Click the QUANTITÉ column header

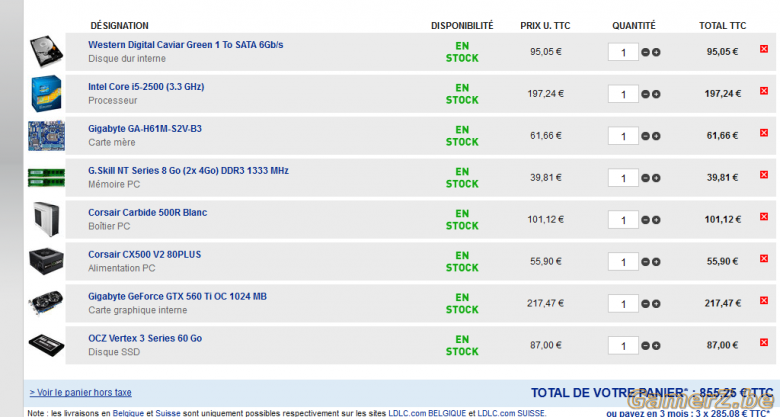click(x=634, y=26)
